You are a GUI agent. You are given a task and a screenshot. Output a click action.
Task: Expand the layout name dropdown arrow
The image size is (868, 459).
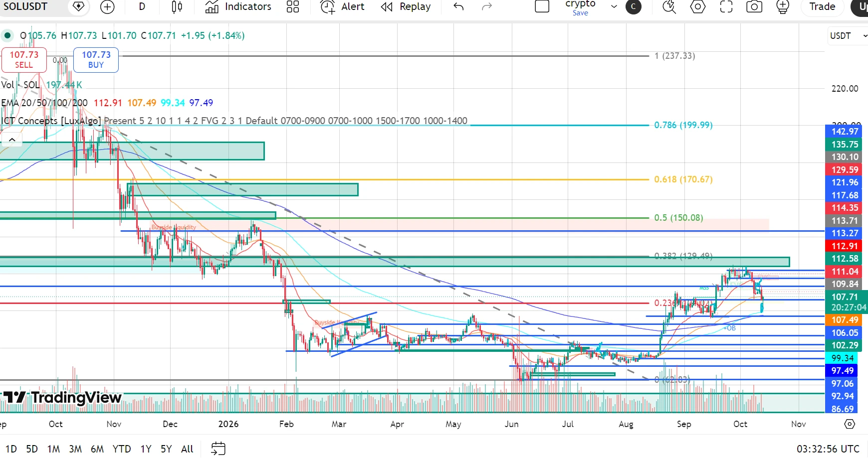[x=614, y=6]
